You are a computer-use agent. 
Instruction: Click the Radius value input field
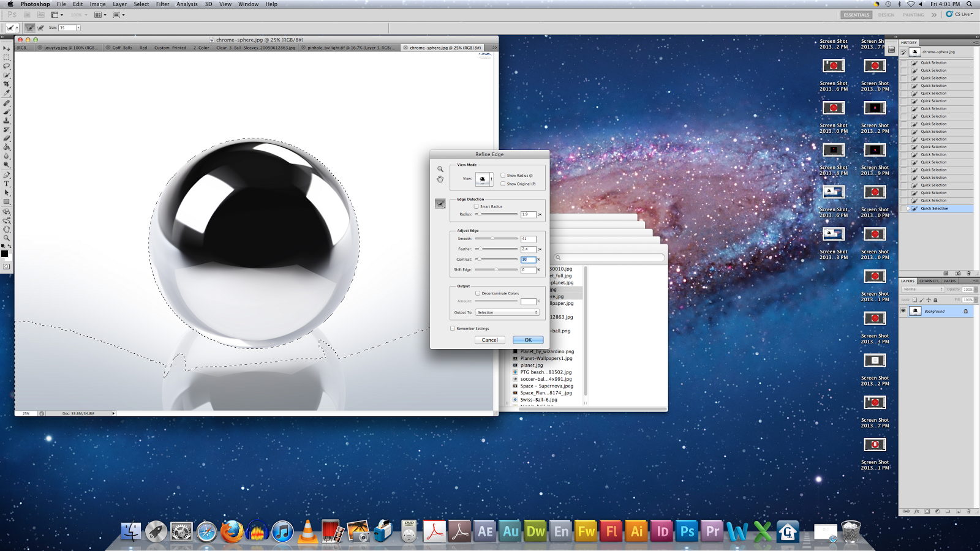[528, 214]
